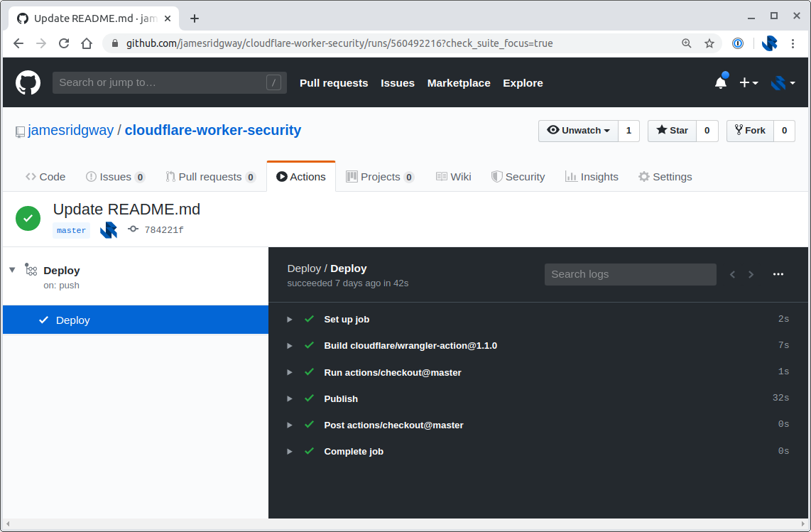Image resolution: width=811 pixels, height=532 pixels.
Task: Reload the current page
Action: point(64,43)
